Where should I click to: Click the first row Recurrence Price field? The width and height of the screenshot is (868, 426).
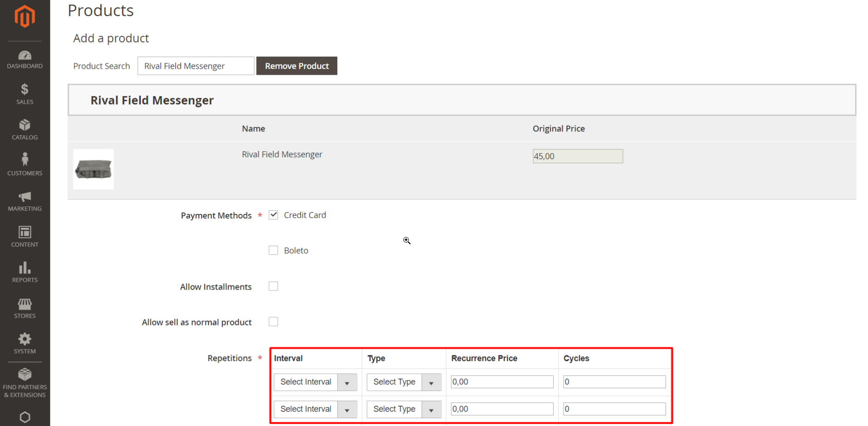[x=502, y=382]
